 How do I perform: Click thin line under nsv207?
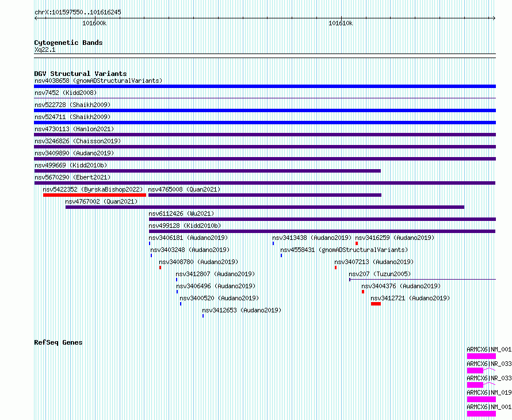(422, 280)
